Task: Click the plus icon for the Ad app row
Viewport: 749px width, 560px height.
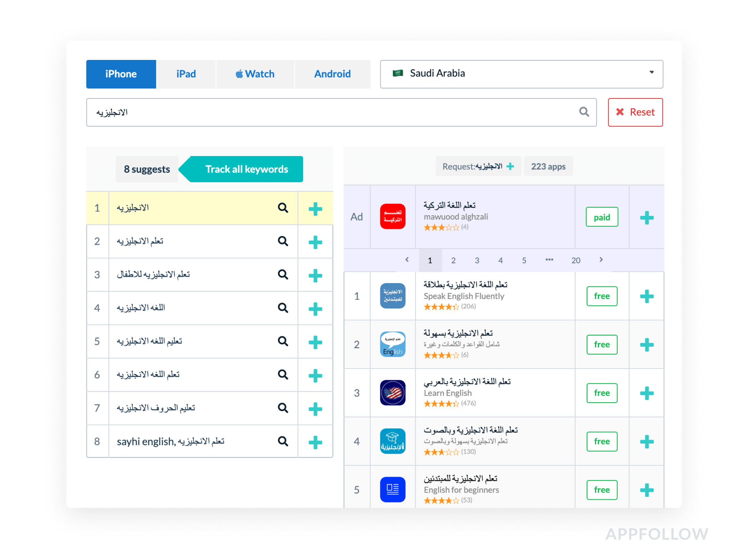Action: pos(646,217)
